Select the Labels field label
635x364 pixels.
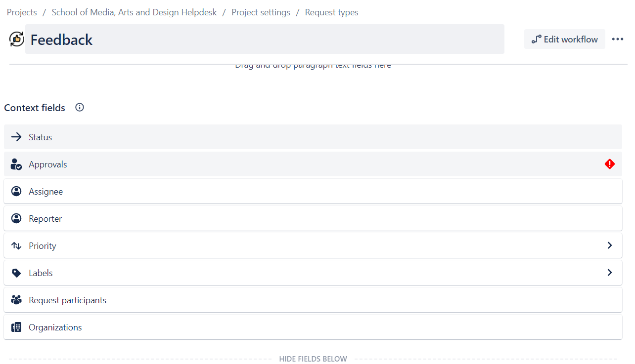[x=41, y=273]
